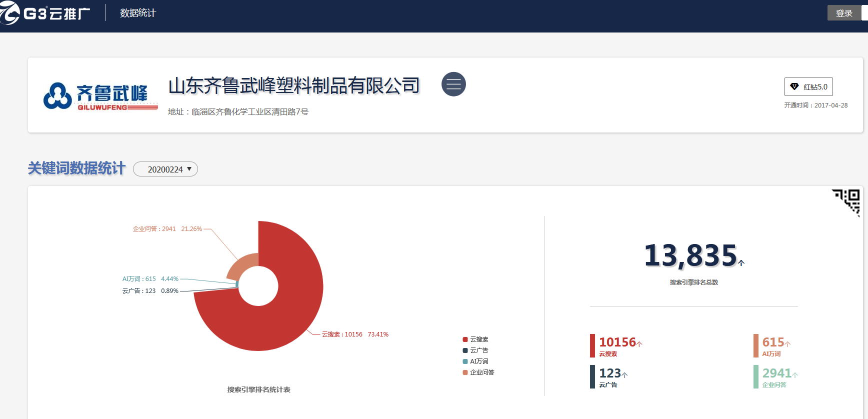This screenshot has height=419, width=868.
Task: Click the 云搜索 : 10156 73.41% chart label
Action: click(355, 334)
